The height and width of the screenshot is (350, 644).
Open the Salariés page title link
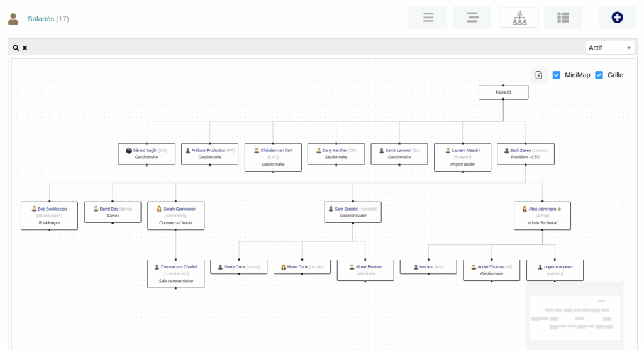(41, 19)
